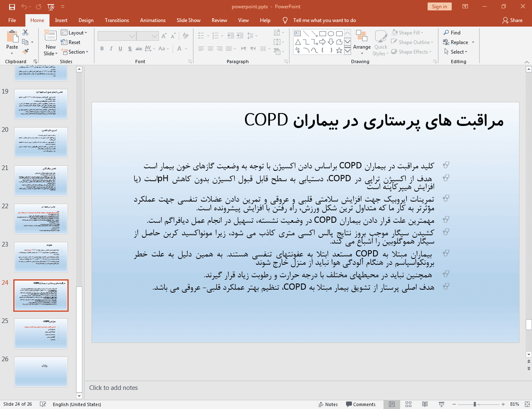532x409 pixels.
Task: Expand the shapes gallery More arrow
Action: point(347,50)
